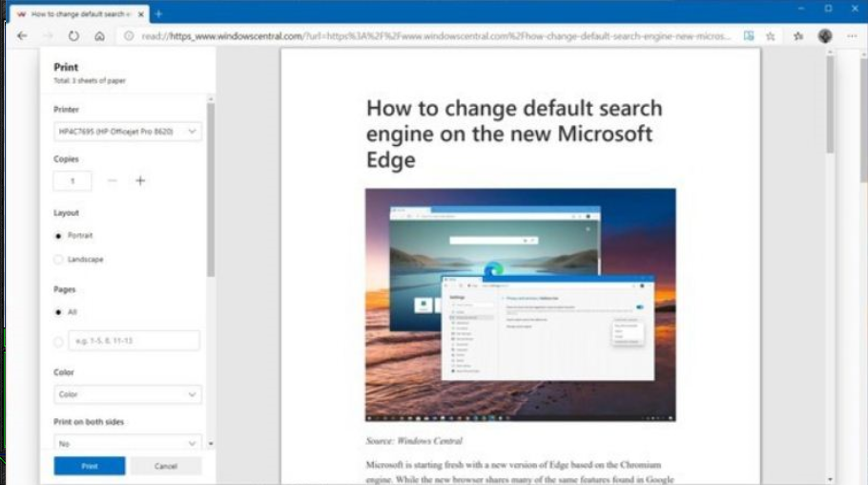
Task: Close the browser window
Action: [855, 9]
